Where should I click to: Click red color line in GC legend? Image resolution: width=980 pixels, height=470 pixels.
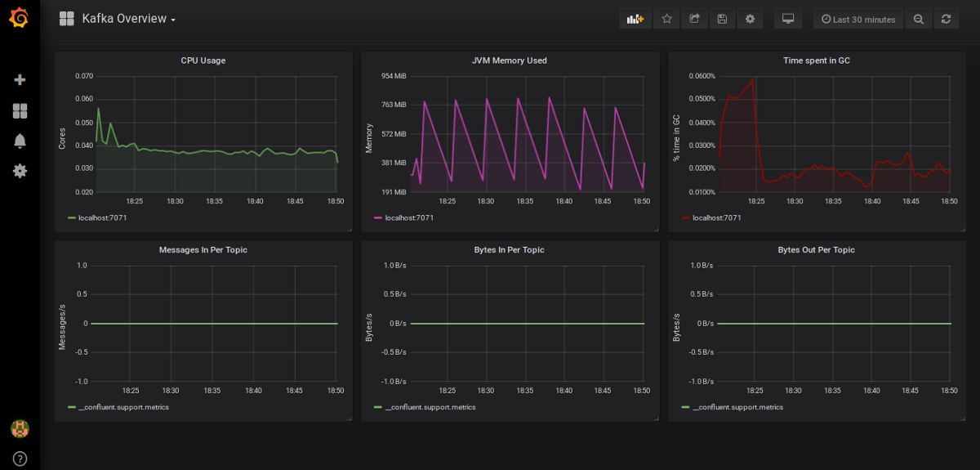pos(686,218)
